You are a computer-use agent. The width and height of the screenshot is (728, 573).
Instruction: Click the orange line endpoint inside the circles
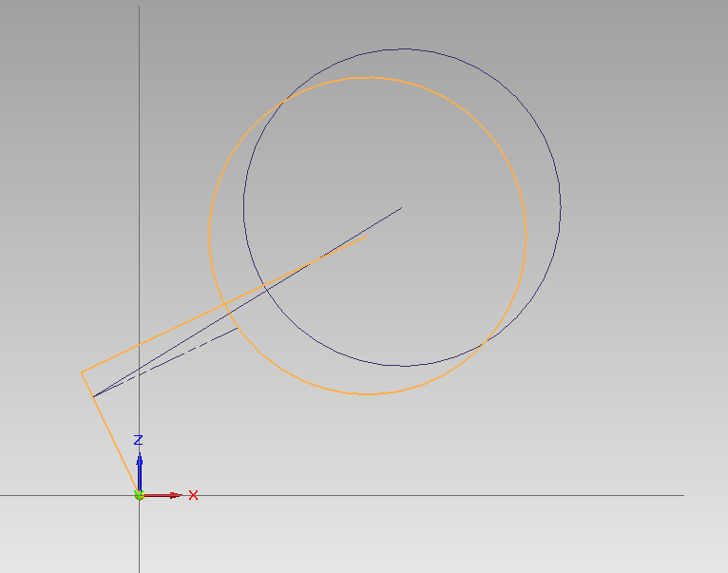[368, 236]
